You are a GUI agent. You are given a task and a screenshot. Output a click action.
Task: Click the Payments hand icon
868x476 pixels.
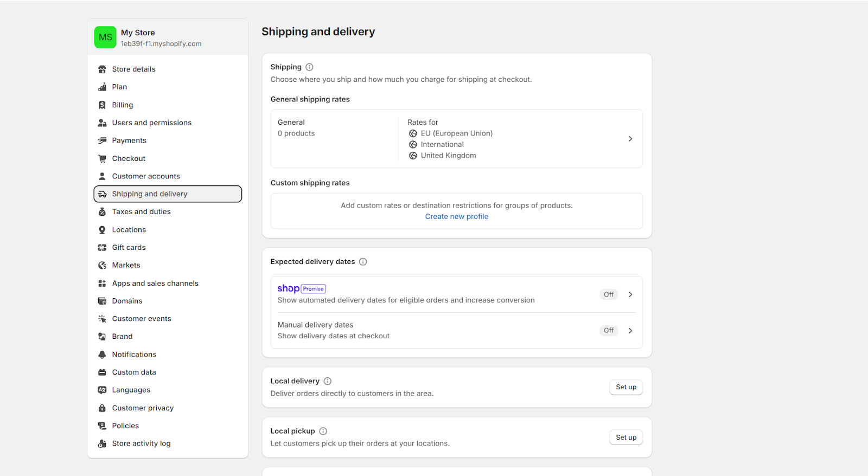pyautogui.click(x=102, y=140)
